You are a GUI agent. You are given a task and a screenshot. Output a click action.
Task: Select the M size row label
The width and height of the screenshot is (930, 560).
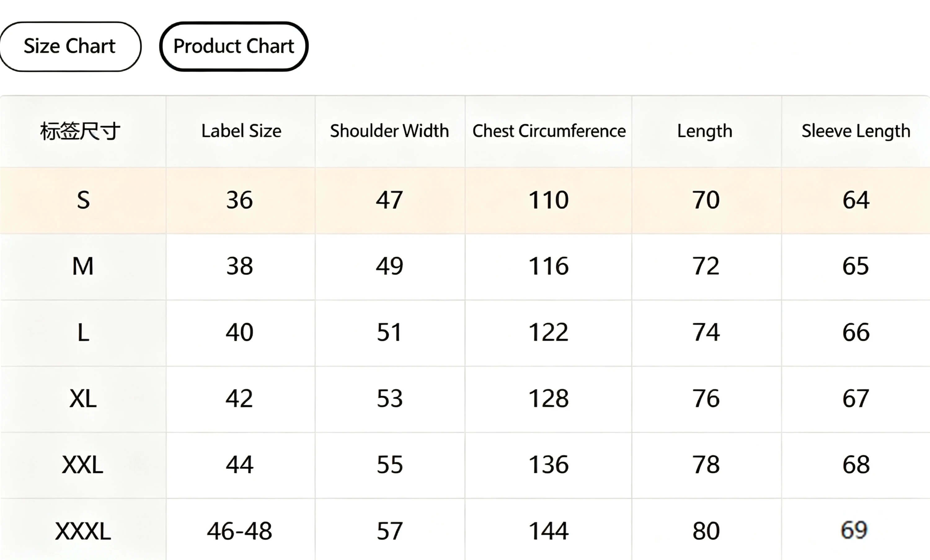83,266
